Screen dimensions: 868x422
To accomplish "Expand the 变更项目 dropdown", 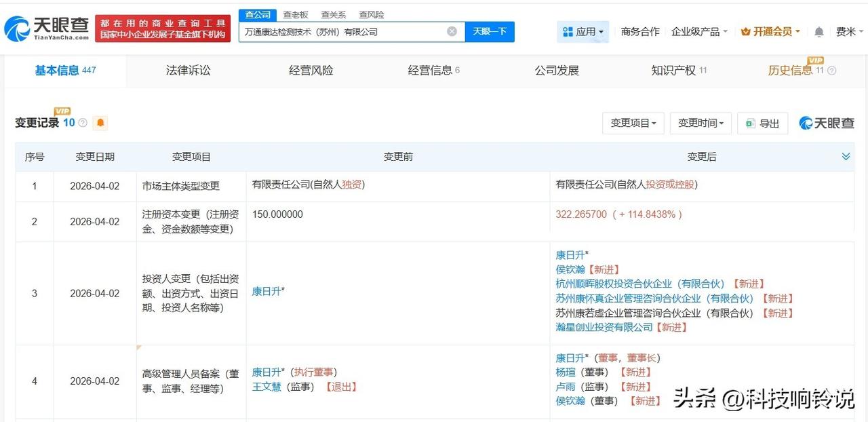I will coord(633,123).
